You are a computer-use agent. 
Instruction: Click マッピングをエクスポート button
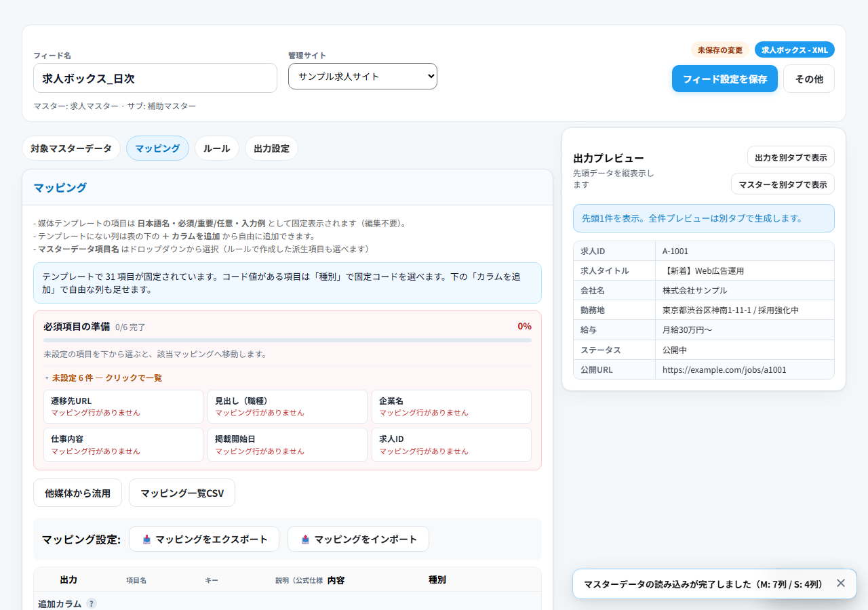tap(204, 539)
